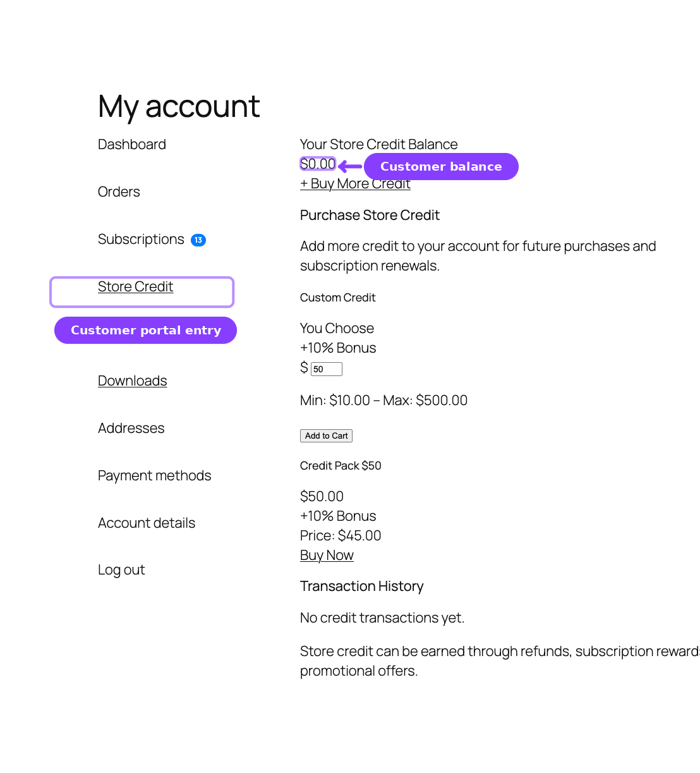
Task: Click the Transaction History heading
Action: pyautogui.click(x=361, y=586)
